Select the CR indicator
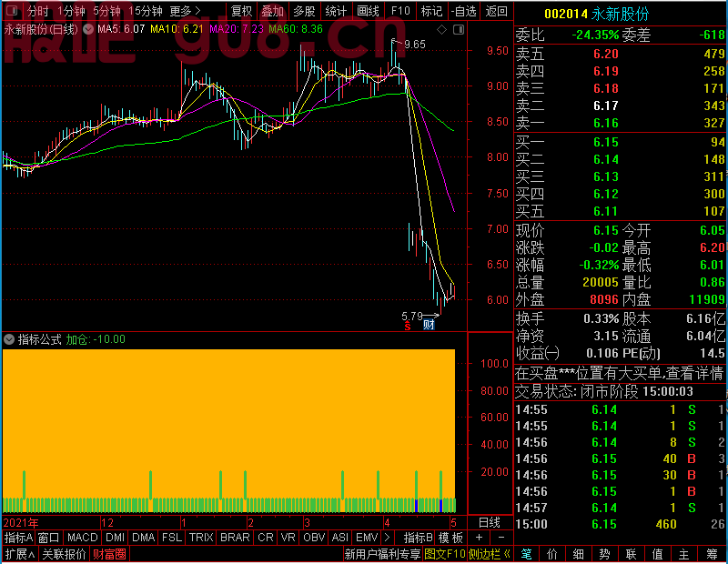 265,538
